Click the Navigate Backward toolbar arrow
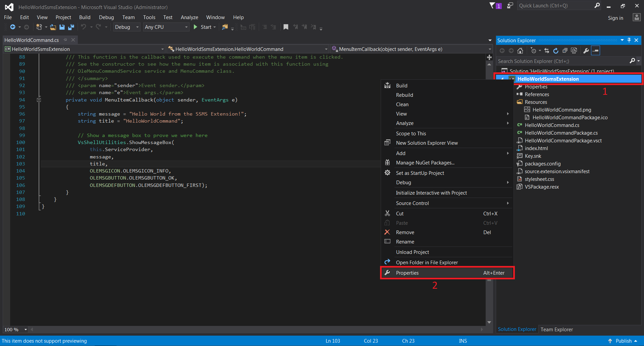The image size is (644, 346). click(13, 27)
